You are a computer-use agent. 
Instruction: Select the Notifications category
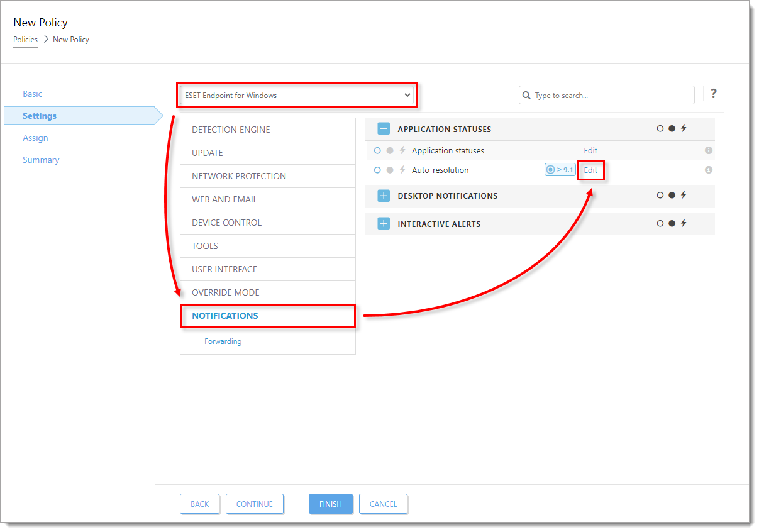[x=268, y=316]
